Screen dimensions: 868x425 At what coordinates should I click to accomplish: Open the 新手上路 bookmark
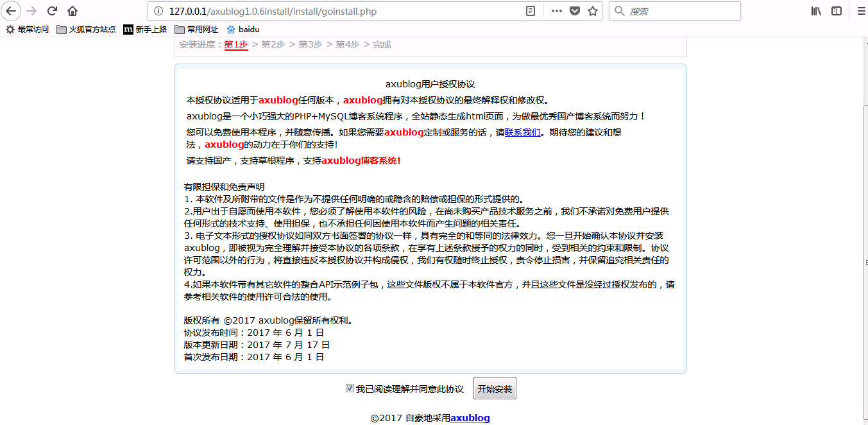(x=145, y=30)
